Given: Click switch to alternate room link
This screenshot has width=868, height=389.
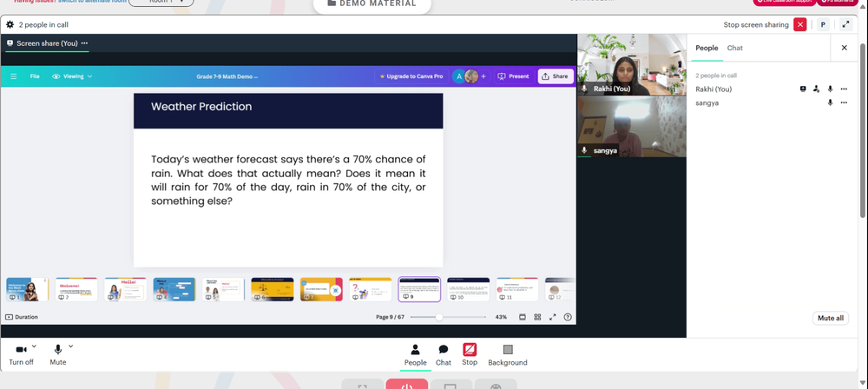Looking at the screenshot, I should [x=91, y=2].
